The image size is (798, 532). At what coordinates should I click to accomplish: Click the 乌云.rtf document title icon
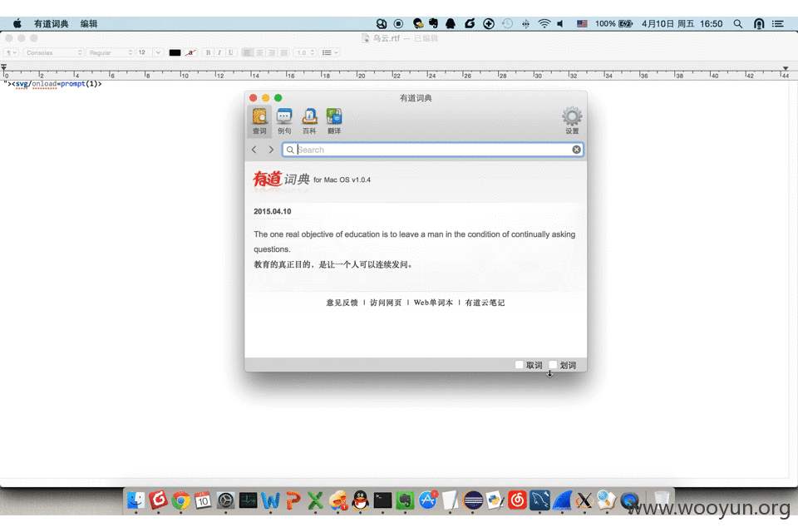pos(365,38)
